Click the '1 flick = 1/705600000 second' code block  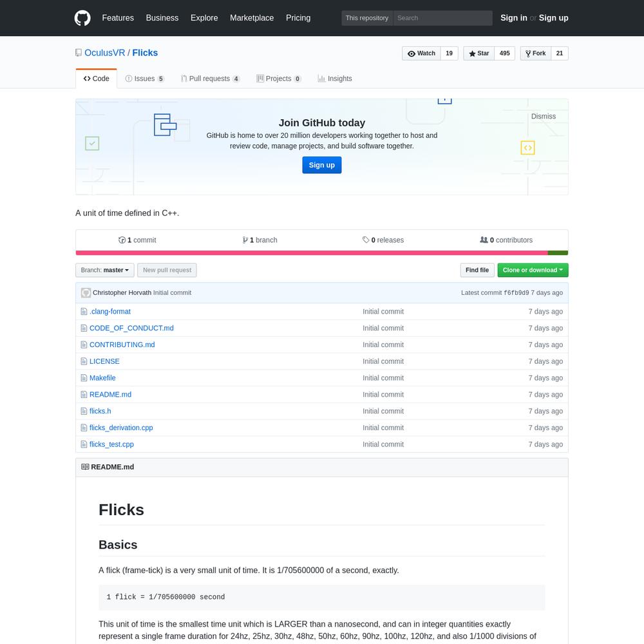click(321, 597)
